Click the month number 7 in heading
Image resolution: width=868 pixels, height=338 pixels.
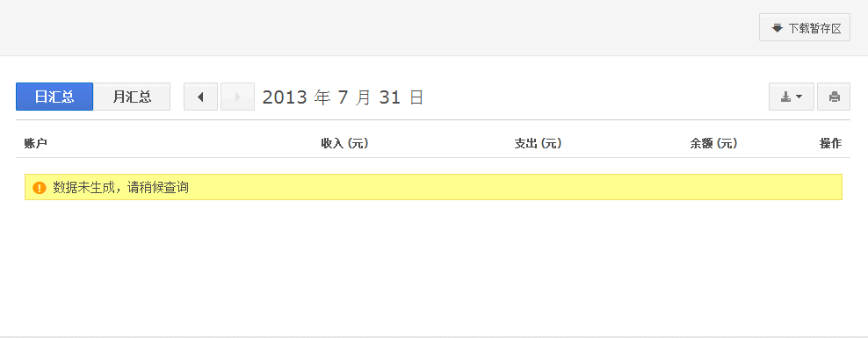[343, 97]
